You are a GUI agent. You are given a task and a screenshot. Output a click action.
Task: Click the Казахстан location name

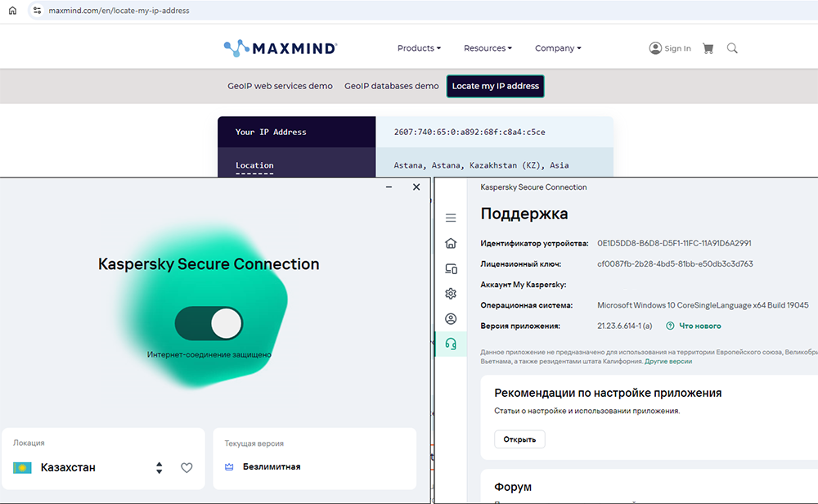tap(68, 468)
